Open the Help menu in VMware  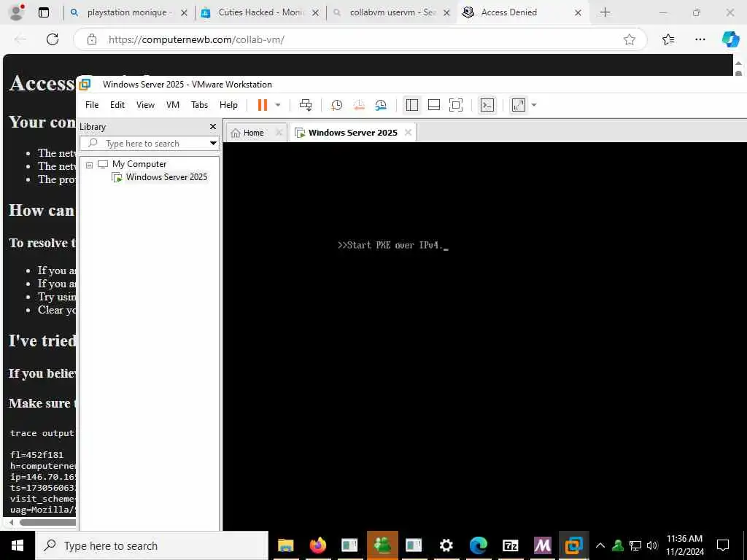[x=228, y=105]
